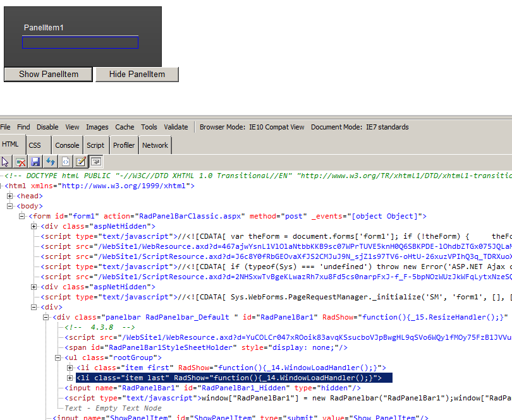Toggle the word wrap toolbar icon
The height and width of the screenshot is (420, 512).
[96, 162]
